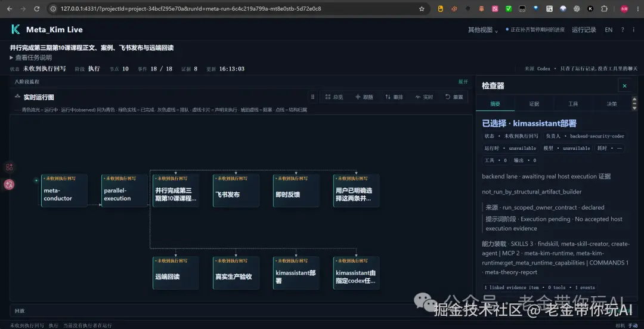644x329 pixels.
Task: Click the pink translate floating icon on left edge
Action: point(9,185)
